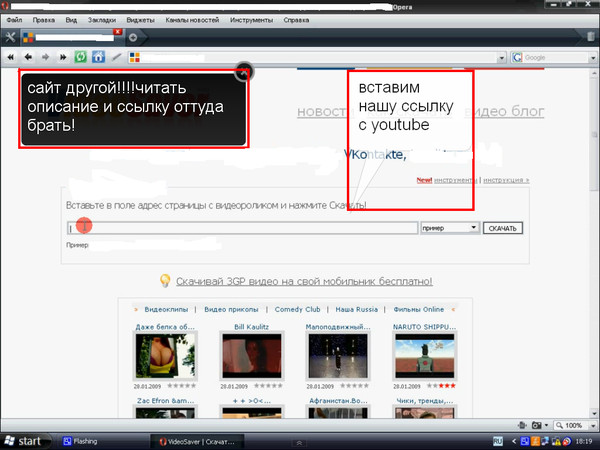The height and width of the screenshot is (450, 600).
Task: Switch to Flashing taskbar item
Action: pos(80,441)
